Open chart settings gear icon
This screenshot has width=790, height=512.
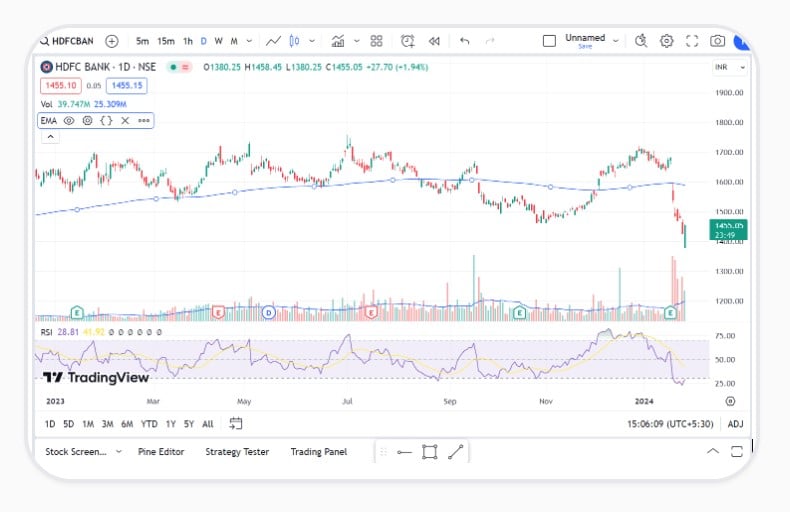click(x=666, y=41)
